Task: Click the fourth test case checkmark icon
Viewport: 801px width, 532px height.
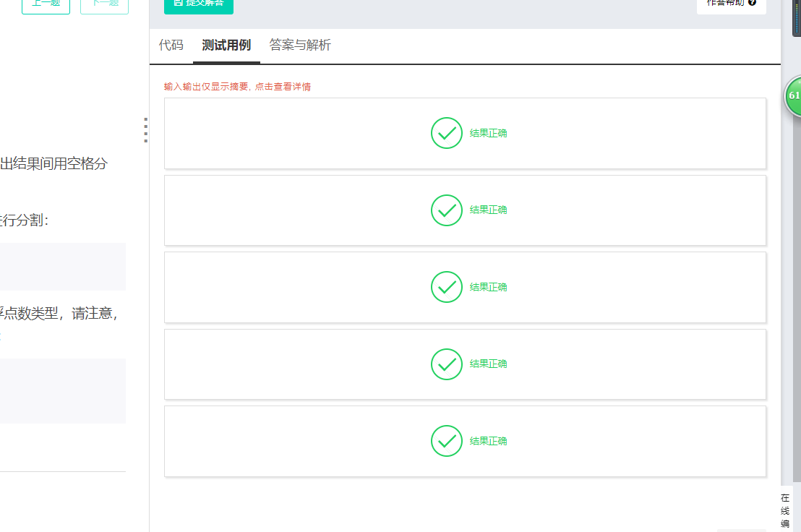Action: coord(447,364)
